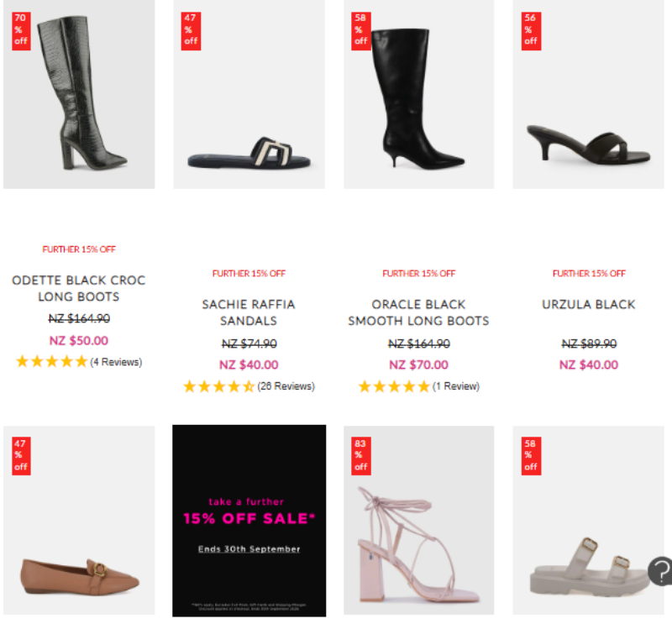Click the star rating under Oracle boots
The height and width of the screenshot is (629, 672).
[393, 386]
